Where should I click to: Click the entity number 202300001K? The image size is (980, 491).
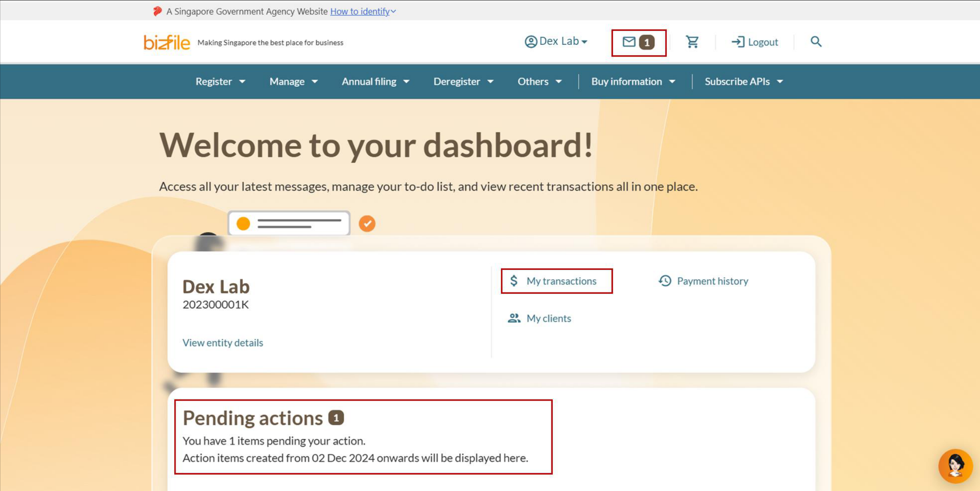(x=216, y=304)
